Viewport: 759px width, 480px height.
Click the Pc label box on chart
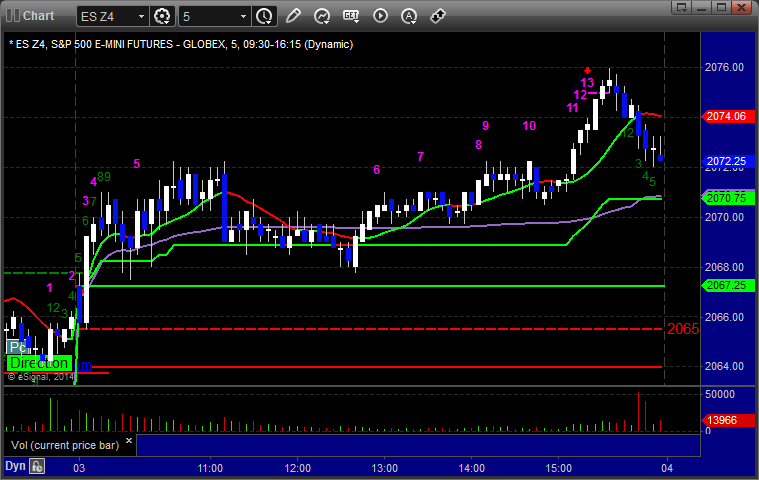point(17,347)
